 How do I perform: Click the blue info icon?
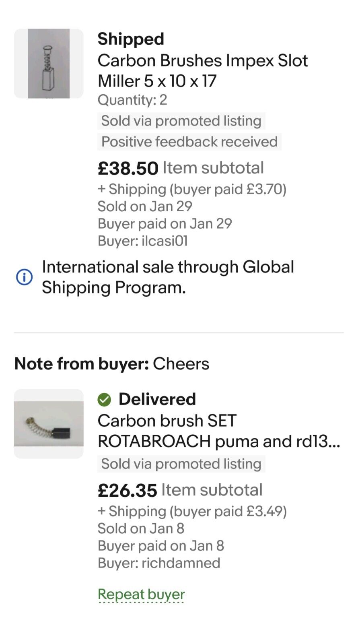coord(24,277)
